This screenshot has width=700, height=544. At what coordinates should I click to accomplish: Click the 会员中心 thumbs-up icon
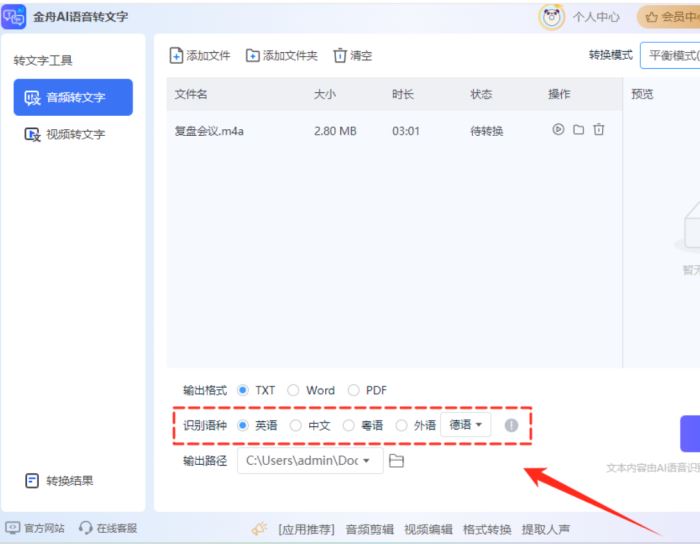coord(651,17)
